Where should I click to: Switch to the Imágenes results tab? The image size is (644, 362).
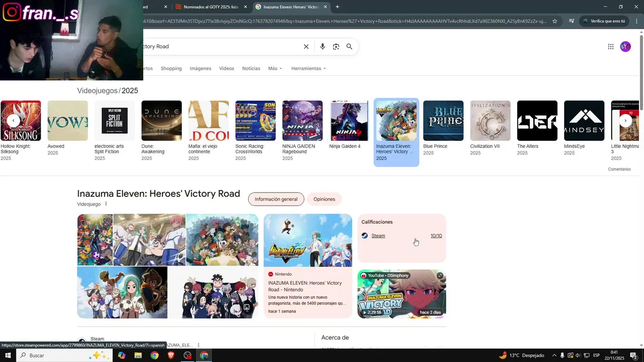(x=200, y=68)
